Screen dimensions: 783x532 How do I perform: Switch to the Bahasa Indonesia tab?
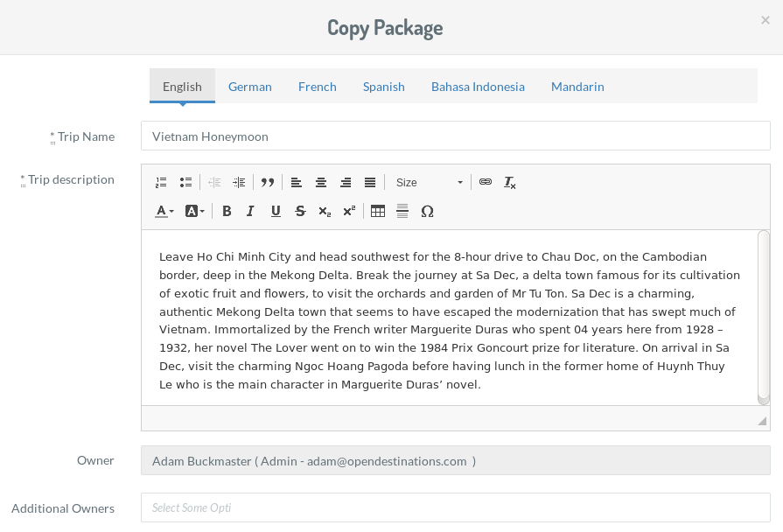click(478, 87)
